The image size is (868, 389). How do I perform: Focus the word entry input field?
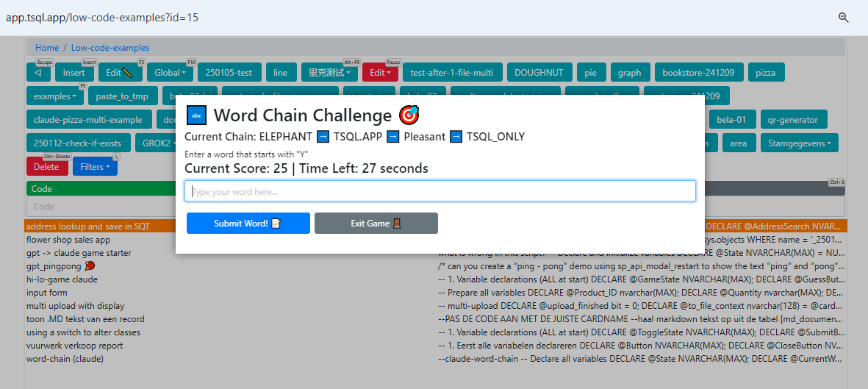click(440, 191)
